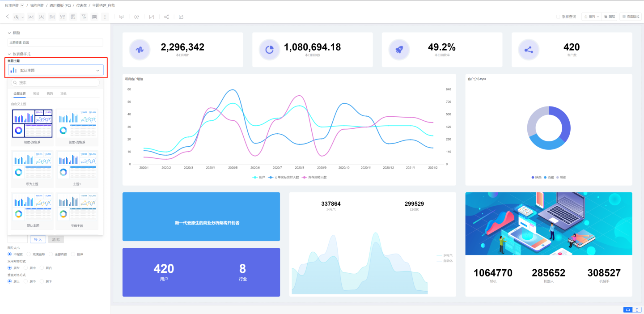Collapse the 仪表盘样式 section
Image resolution: width=644 pixels, height=314 pixels.
tap(9, 54)
